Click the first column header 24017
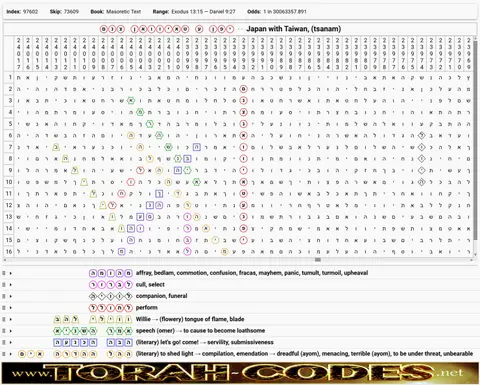The width and height of the screenshot is (480, 385). (19, 53)
